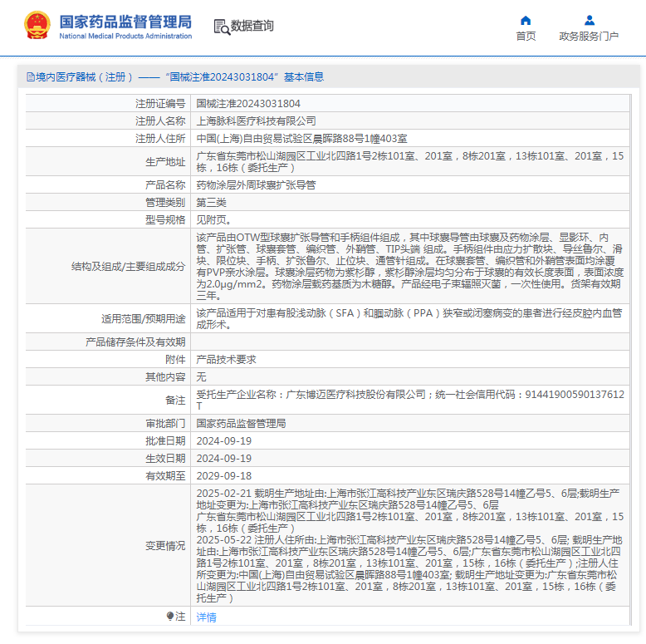Open the 政务服务门户 text link
The height and width of the screenshot is (644, 646).
(x=589, y=37)
